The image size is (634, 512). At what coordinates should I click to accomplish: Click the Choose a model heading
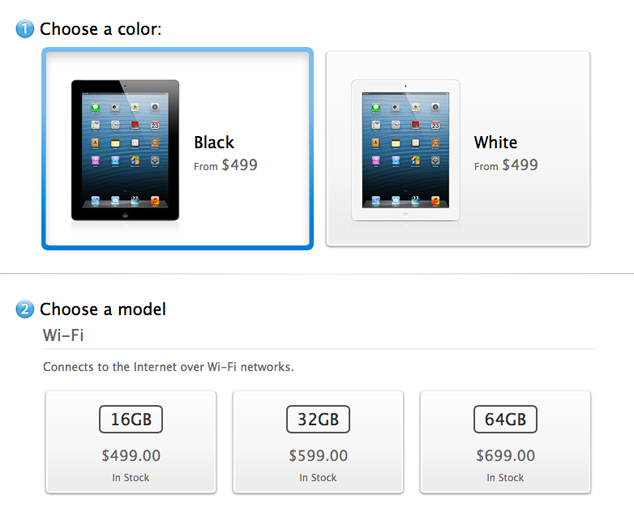[103, 309]
